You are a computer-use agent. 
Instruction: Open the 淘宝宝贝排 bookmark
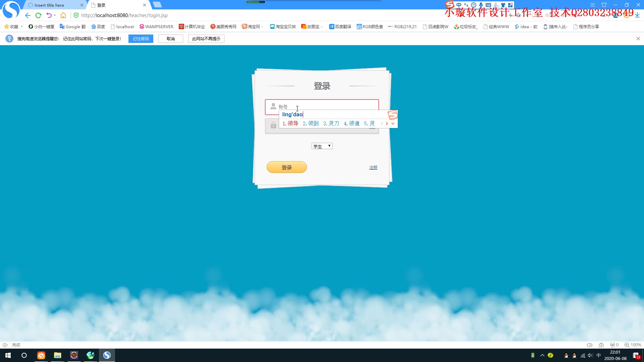(x=283, y=26)
